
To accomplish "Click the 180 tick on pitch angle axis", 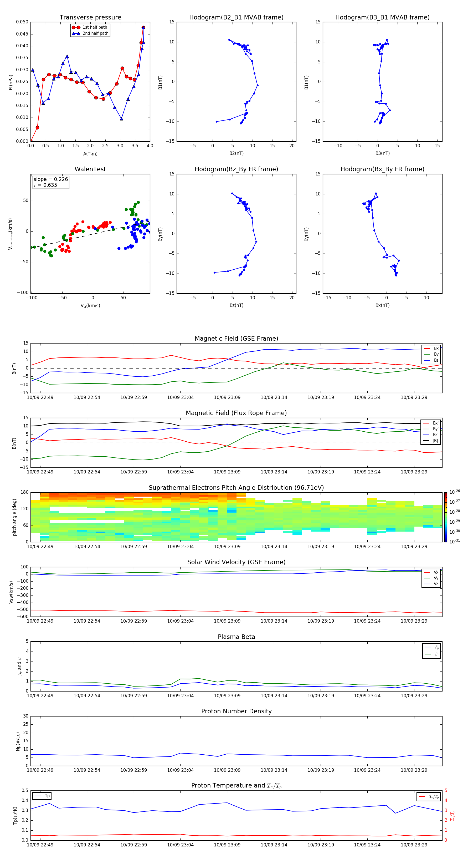I will point(25,492).
